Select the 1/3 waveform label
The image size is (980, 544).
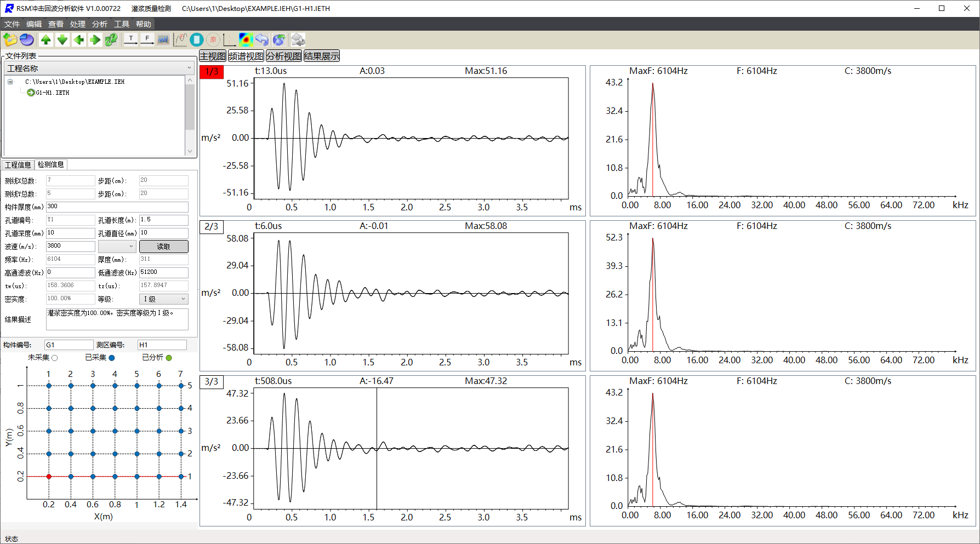click(x=212, y=72)
